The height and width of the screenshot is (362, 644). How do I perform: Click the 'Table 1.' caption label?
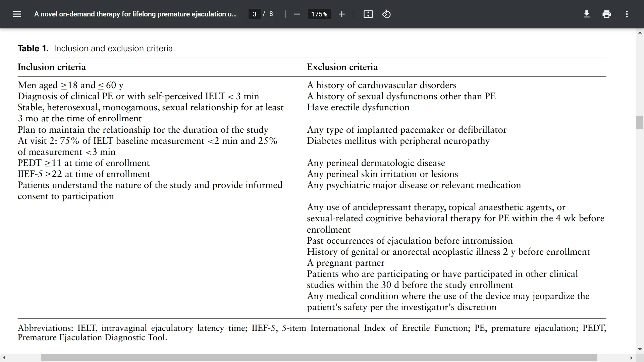click(x=33, y=48)
